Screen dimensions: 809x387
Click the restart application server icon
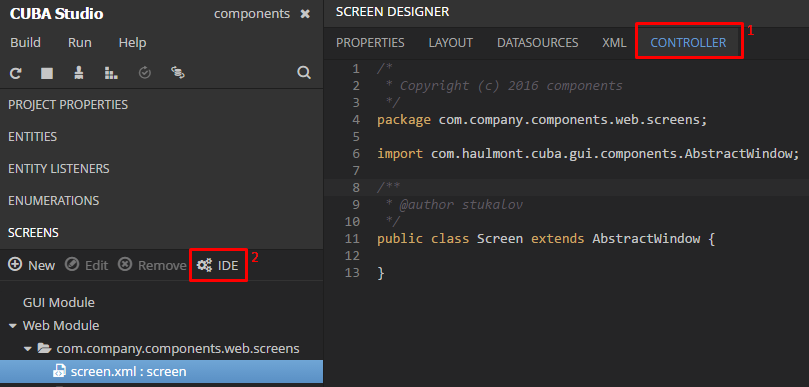[x=16, y=73]
